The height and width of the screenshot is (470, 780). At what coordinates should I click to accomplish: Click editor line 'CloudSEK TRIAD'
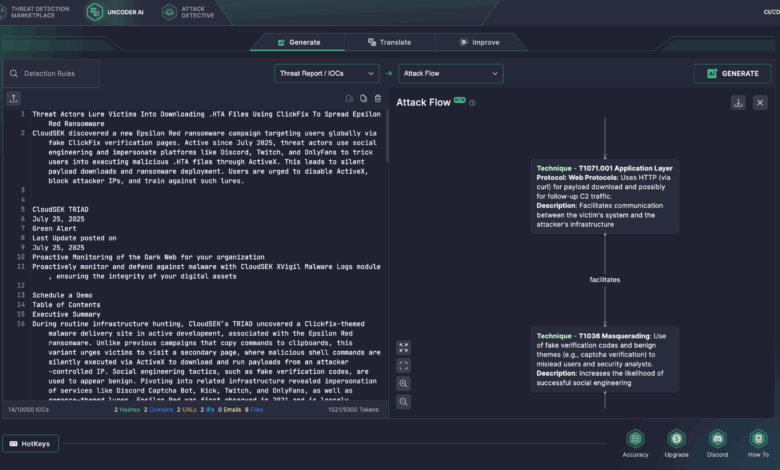tap(60, 209)
